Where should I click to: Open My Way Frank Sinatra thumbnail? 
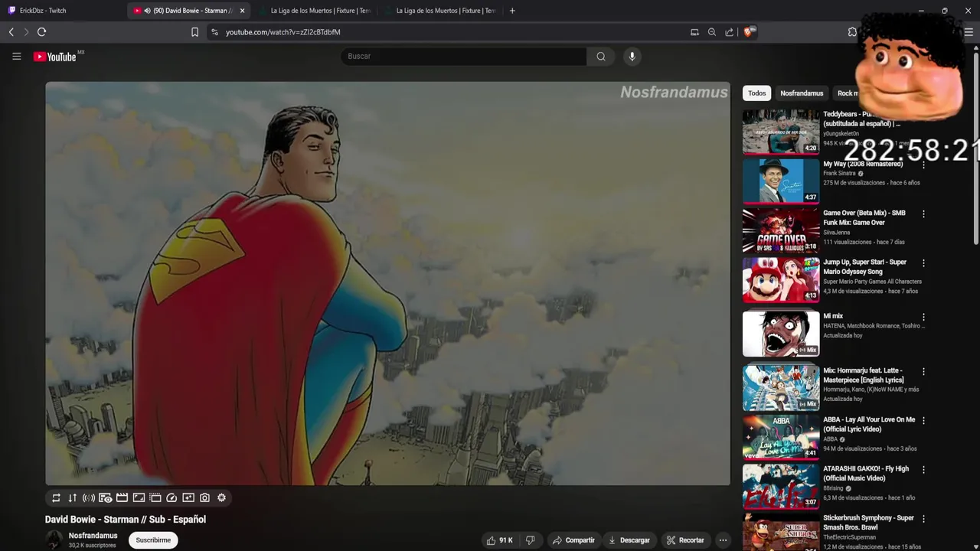(x=781, y=181)
